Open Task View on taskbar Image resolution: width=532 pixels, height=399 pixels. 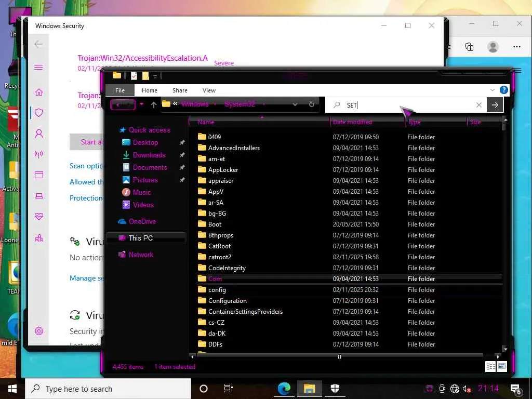229,389
